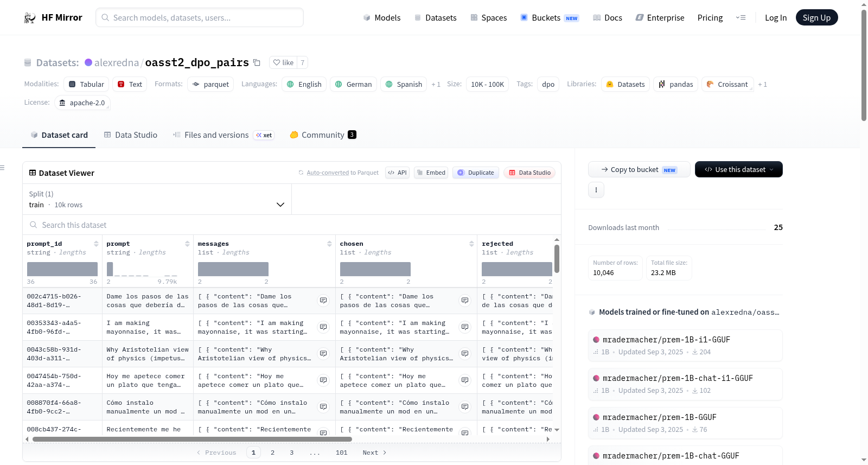The image size is (868, 465).
Task: Go to page 101 of the table
Action: pyautogui.click(x=341, y=453)
